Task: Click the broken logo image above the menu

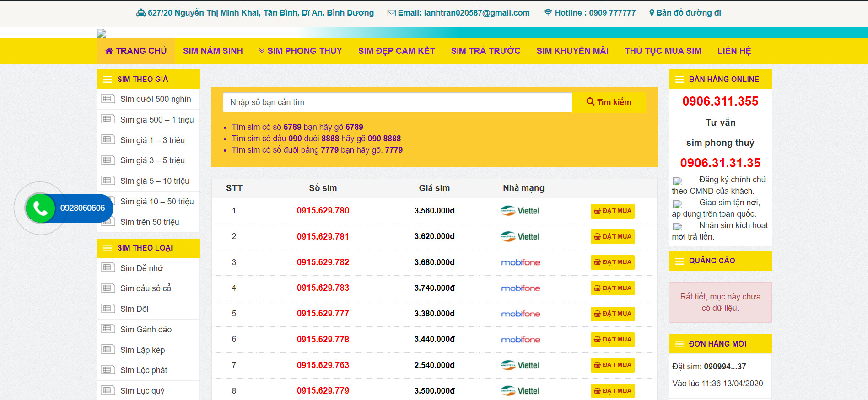Action: [102, 33]
